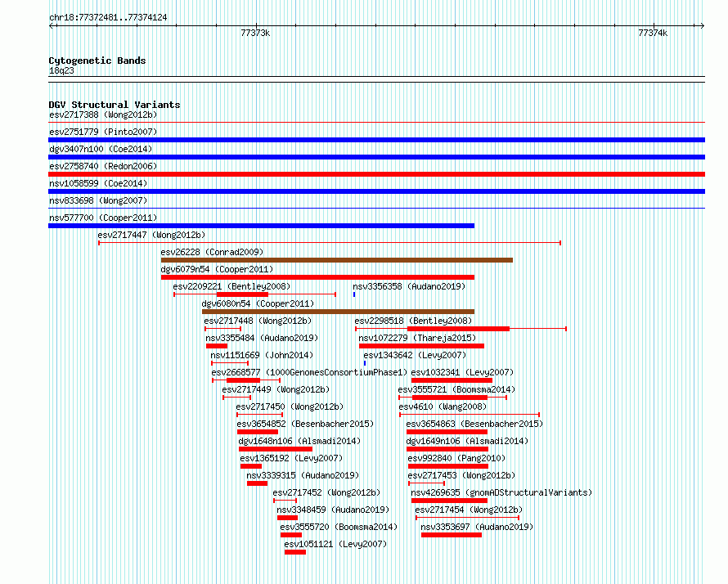Click the esv2717388 (Wong2012b) variant label

pos(103,115)
